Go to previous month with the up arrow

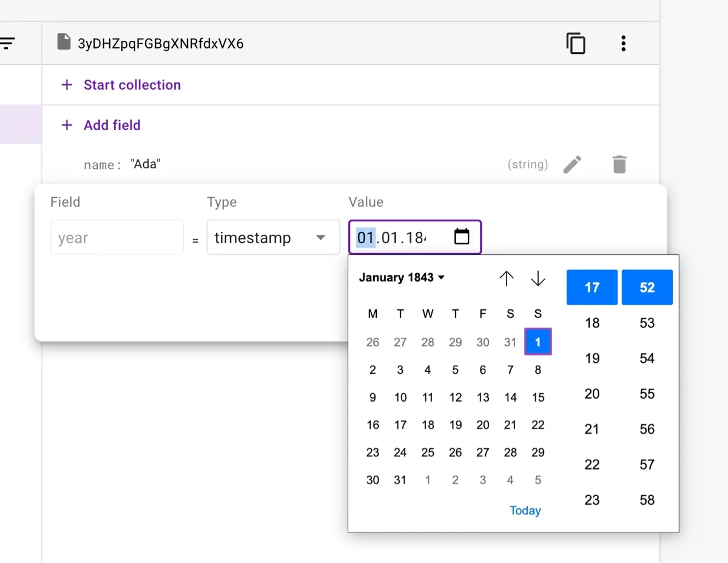507,278
